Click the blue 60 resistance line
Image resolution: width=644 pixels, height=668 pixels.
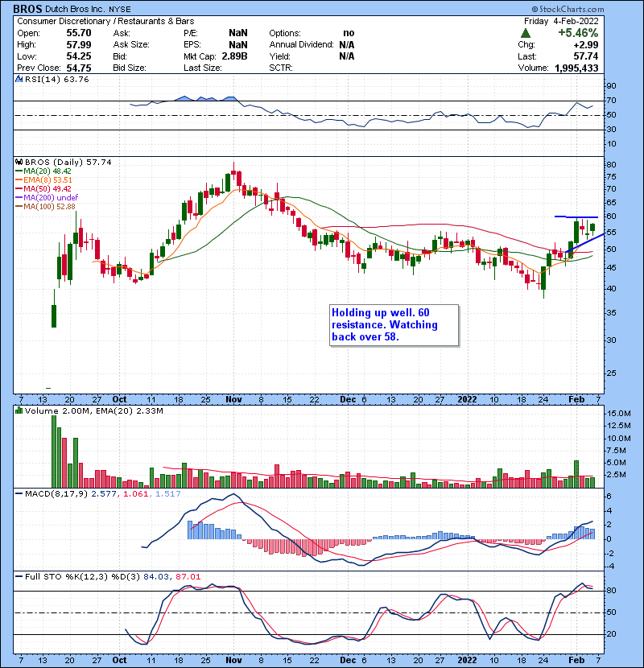tap(576, 217)
